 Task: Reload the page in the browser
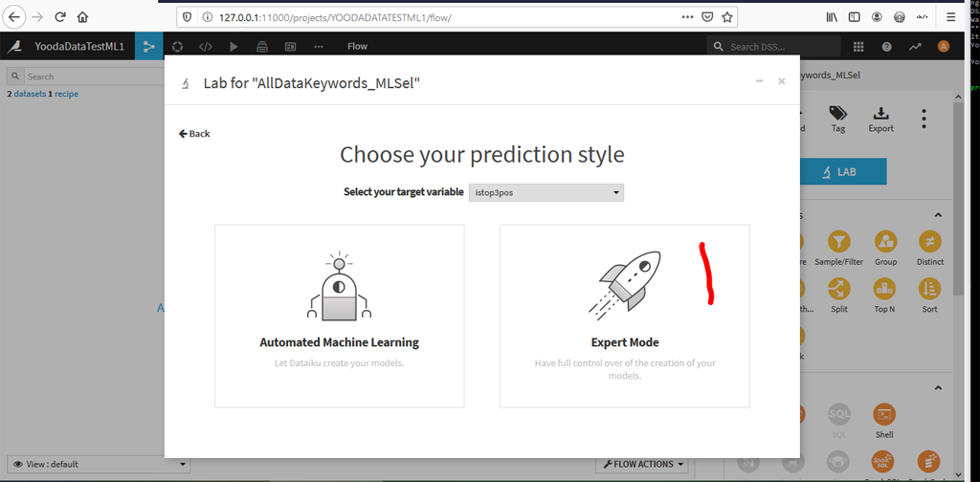(60, 17)
